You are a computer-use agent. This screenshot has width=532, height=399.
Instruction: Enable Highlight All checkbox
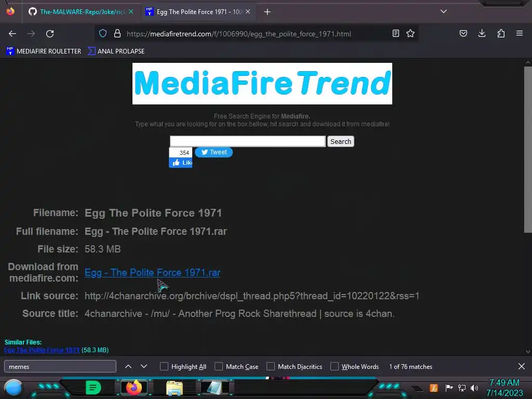click(164, 366)
